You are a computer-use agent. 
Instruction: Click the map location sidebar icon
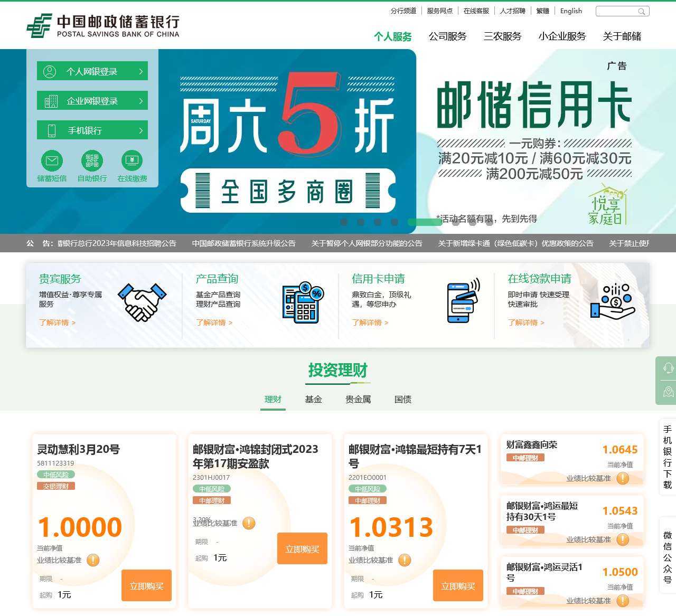tap(669, 392)
